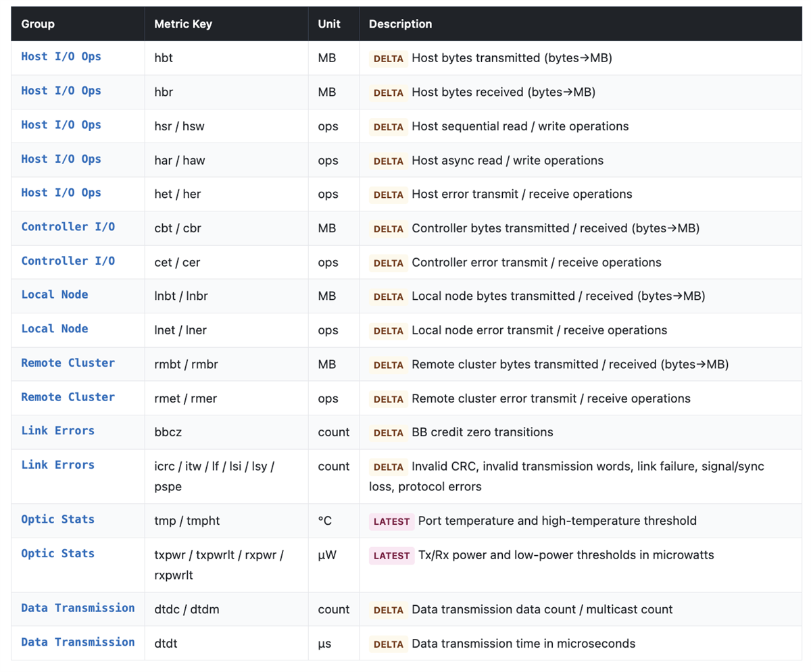
Task: Click 'Data transmission data count / multicast count' text
Action: (542, 610)
